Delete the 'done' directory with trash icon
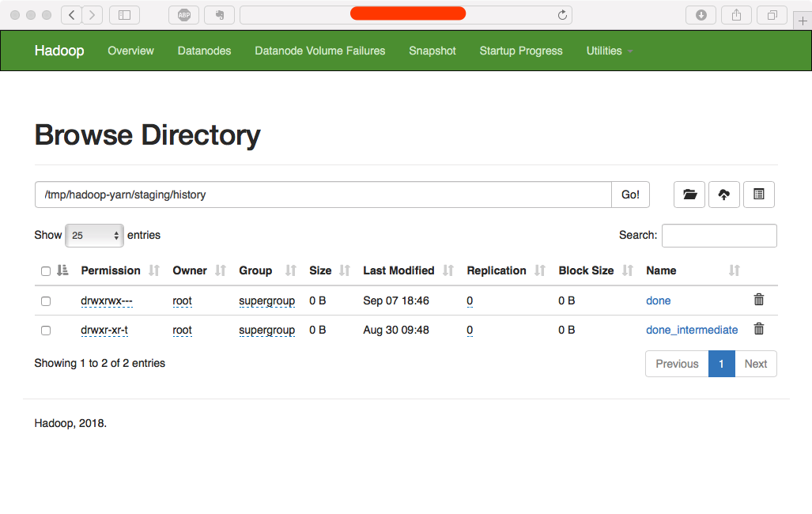The width and height of the screenshot is (812, 514). pyautogui.click(x=759, y=300)
